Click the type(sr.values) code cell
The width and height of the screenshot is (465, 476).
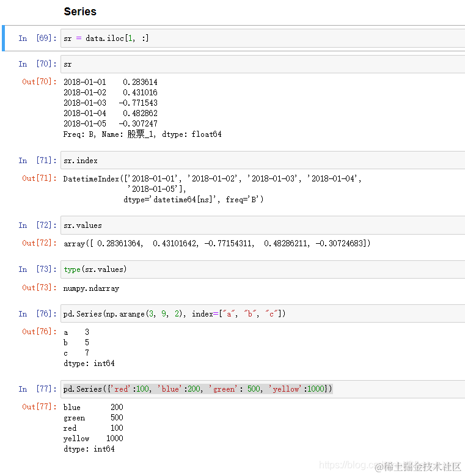(x=263, y=269)
